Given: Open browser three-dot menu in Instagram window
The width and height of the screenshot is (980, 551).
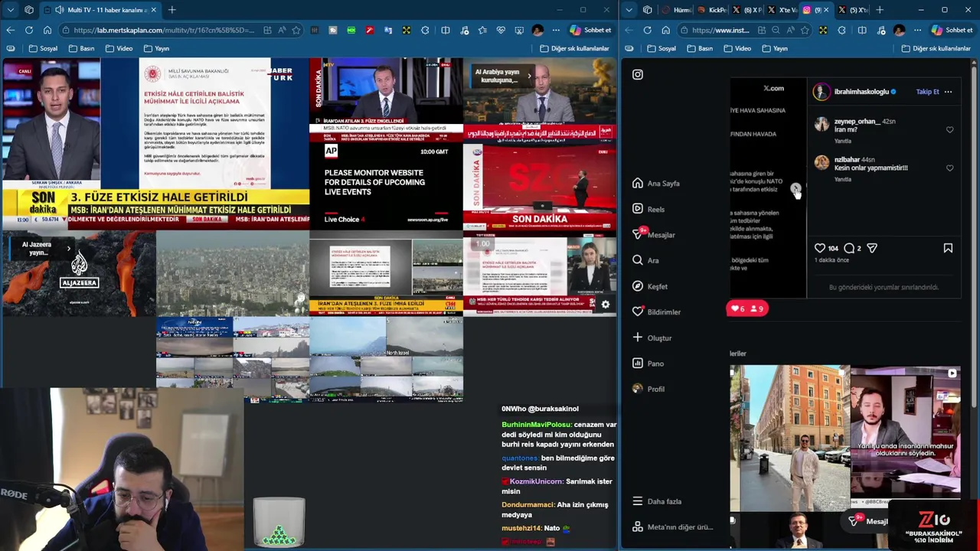Looking at the screenshot, I should click(x=918, y=30).
